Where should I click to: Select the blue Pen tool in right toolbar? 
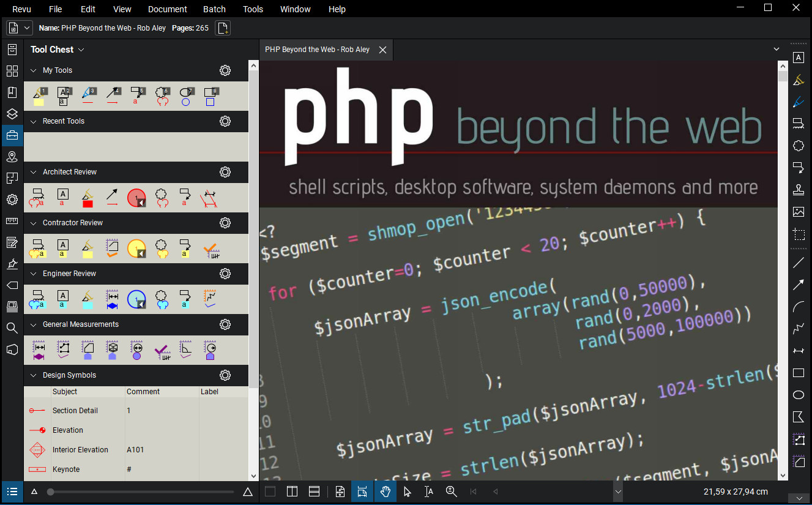[x=799, y=102]
